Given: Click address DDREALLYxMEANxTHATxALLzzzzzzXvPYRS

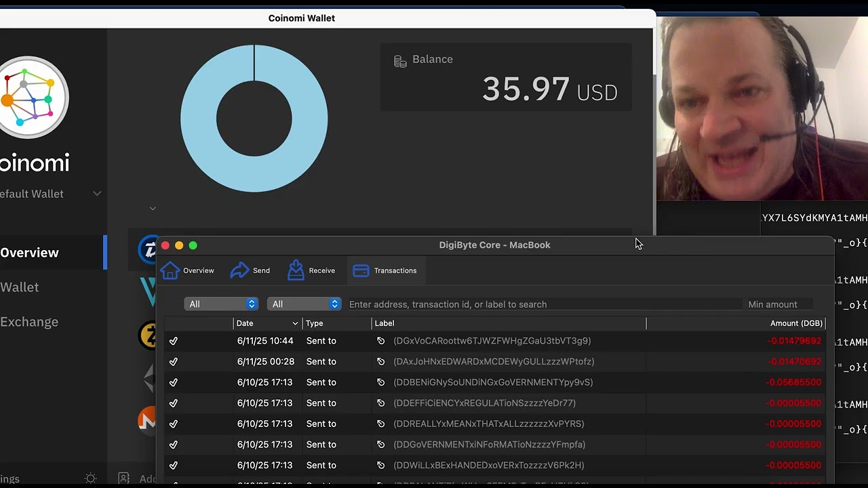Looking at the screenshot, I should pos(489,424).
